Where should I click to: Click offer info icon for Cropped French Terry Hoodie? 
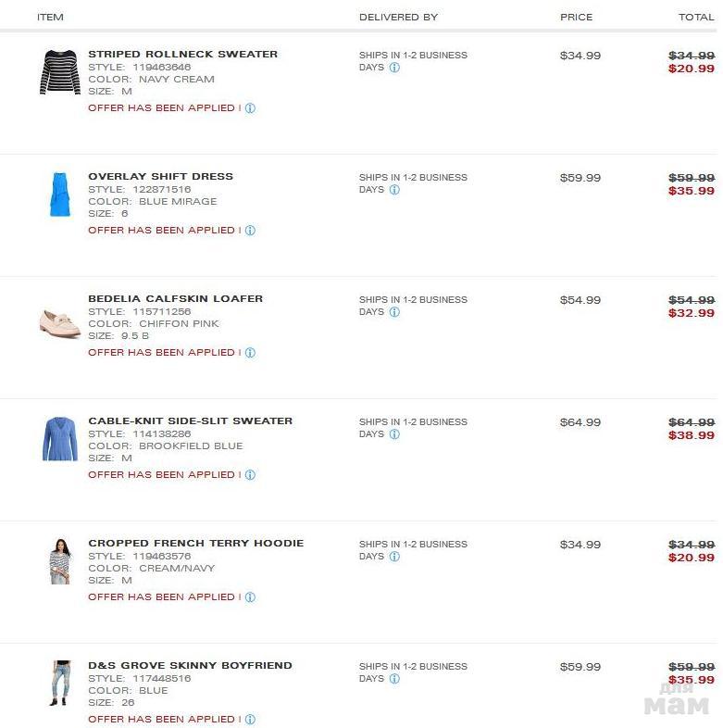pos(250,597)
